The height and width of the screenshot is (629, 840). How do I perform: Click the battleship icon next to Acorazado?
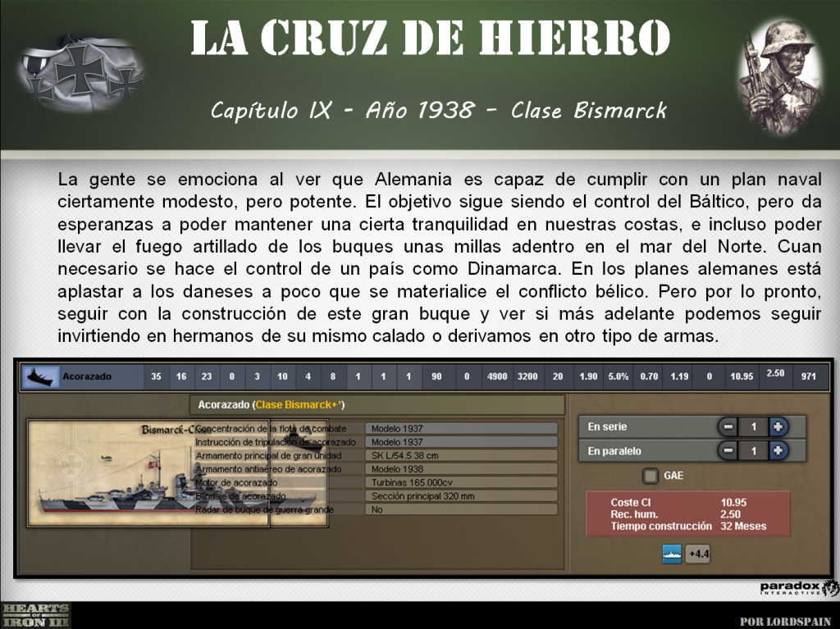coord(40,376)
